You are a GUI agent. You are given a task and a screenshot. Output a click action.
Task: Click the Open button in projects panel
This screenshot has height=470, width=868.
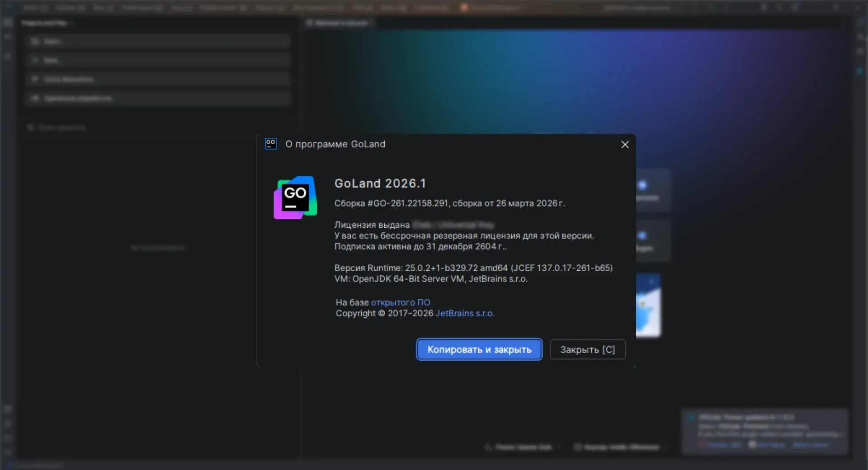[x=158, y=41]
